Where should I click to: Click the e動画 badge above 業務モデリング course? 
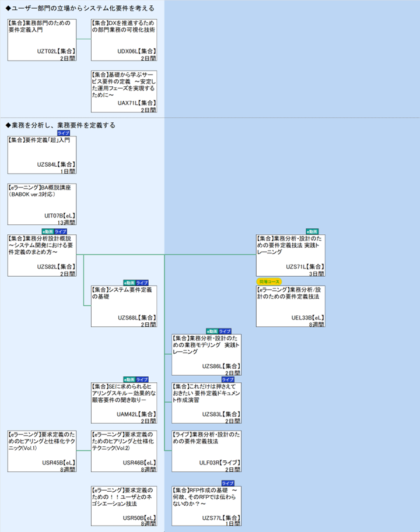tap(212, 331)
